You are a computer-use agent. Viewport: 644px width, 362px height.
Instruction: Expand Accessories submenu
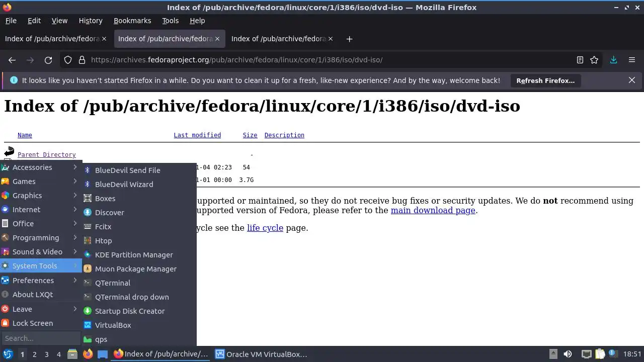click(41, 167)
